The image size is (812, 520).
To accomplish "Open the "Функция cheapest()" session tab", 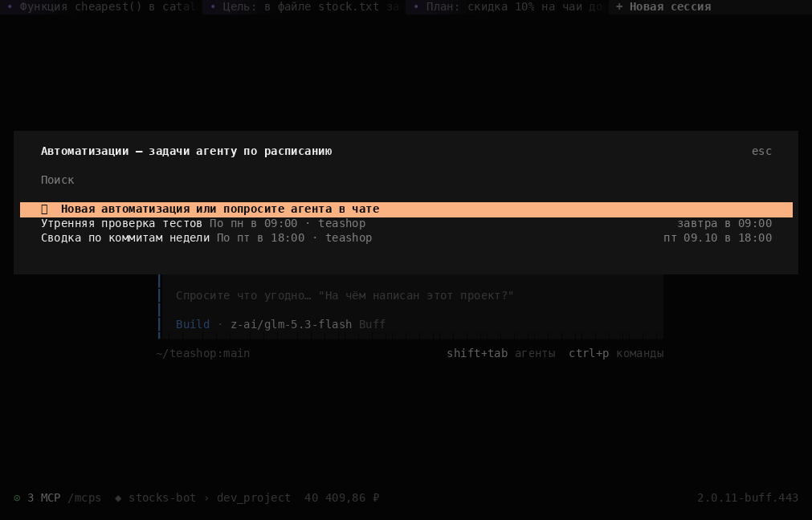I will pyautogui.click(x=101, y=6).
